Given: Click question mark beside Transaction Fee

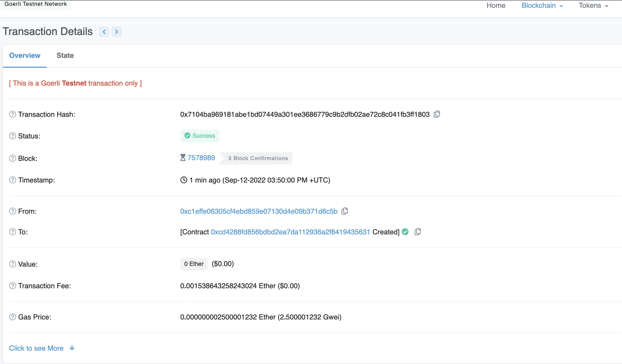Looking at the screenshot, I should click(12, 286).
